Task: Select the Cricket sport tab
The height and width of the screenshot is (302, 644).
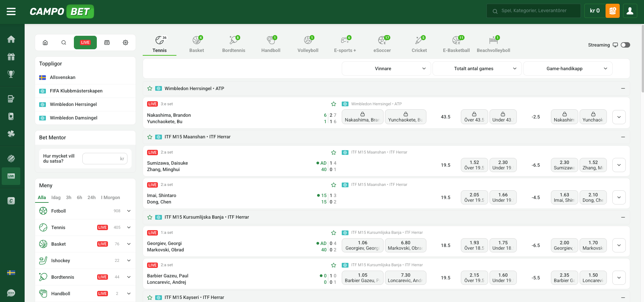Action: [x=419, y=44]
